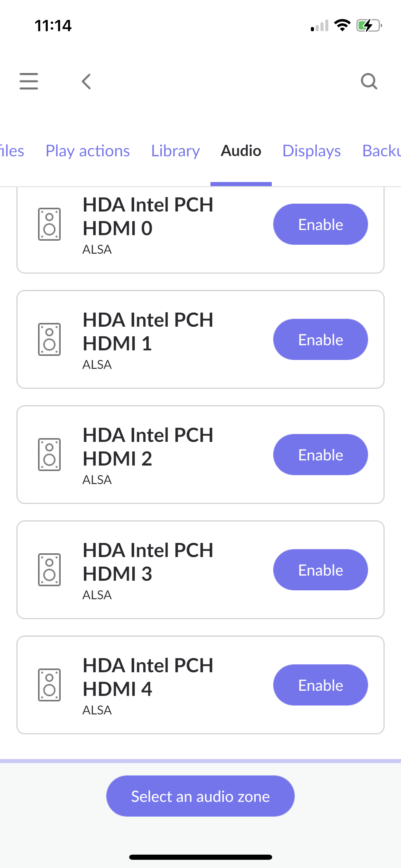Image resolution: width=401 pixels, height=868 pixels.
Task: Tap speaker icon for HDMI 2
Action: (x=49, y=455)
